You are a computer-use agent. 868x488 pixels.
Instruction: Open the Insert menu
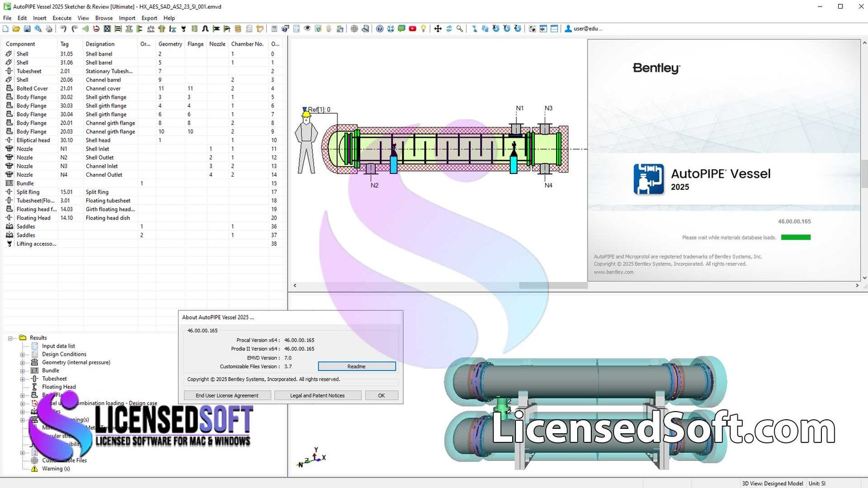click(x=40, y=18)
